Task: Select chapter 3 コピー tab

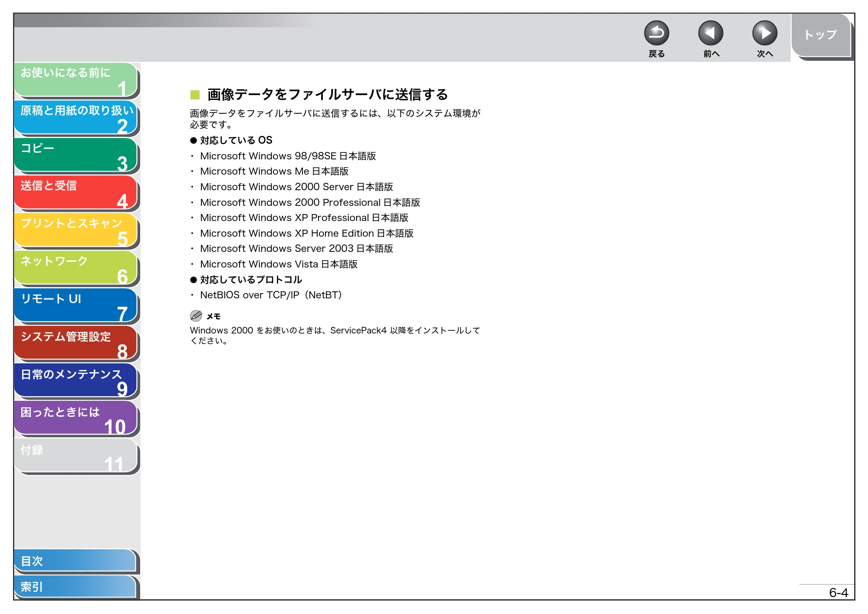Action: click(x=76, y=155)
